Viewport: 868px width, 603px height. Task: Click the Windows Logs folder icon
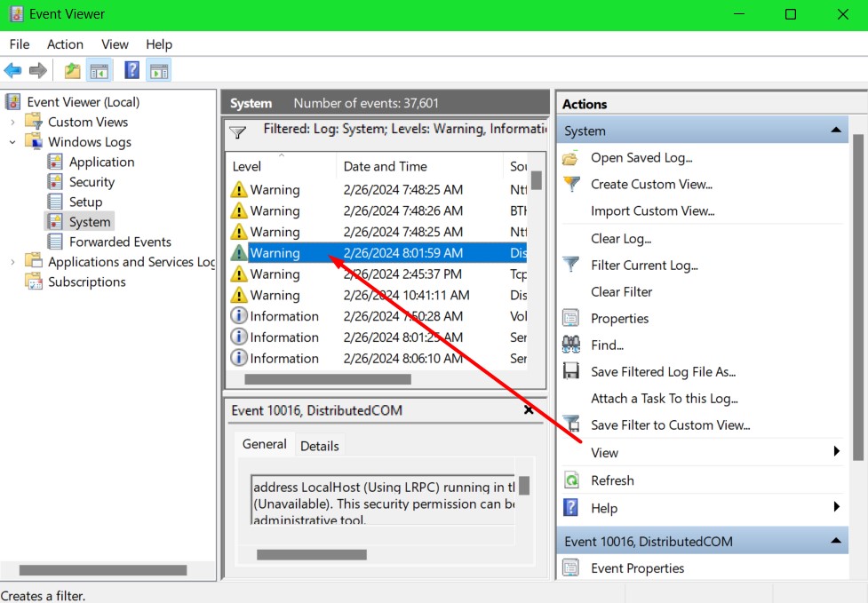(x=35, y=141)
